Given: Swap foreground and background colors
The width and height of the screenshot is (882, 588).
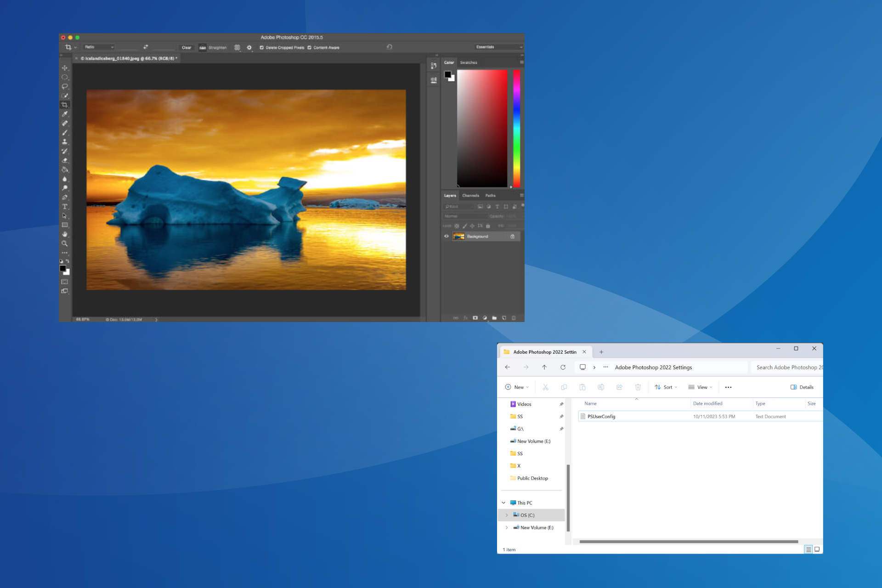Looking at the screenshot, I should pyautogui.click(x=68, y=261).
